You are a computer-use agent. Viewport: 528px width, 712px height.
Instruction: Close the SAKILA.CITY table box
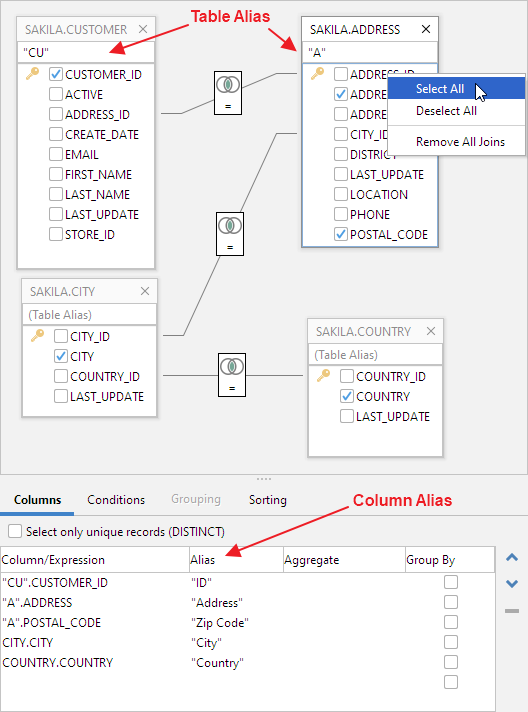pyautogui.click(x=145, y=291)
